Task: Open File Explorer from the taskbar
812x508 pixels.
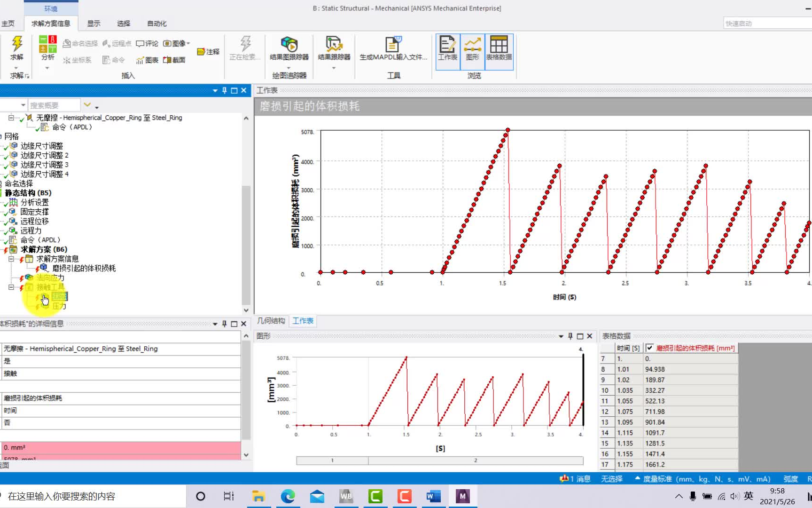Action: (x=258, y=496)
